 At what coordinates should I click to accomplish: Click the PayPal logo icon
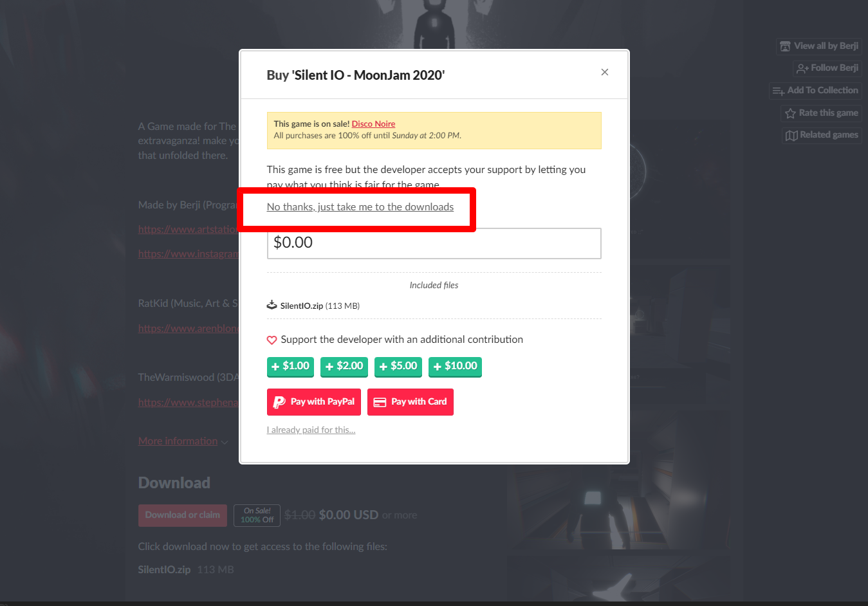coord(279,402)
